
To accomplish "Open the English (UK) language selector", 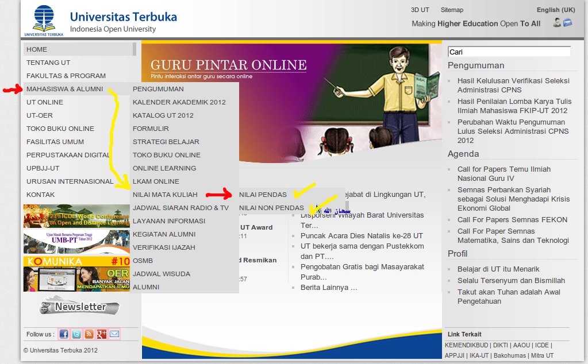I will click(555, 9).
